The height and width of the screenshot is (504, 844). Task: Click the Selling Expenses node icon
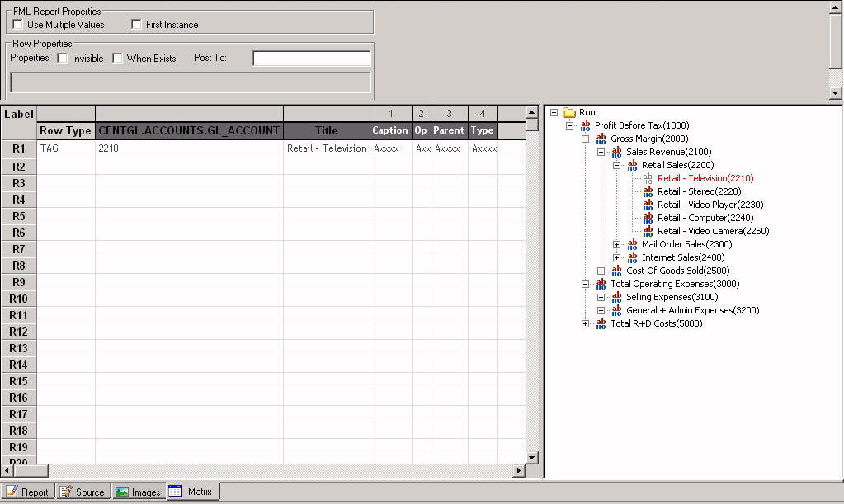pos(616,297)
